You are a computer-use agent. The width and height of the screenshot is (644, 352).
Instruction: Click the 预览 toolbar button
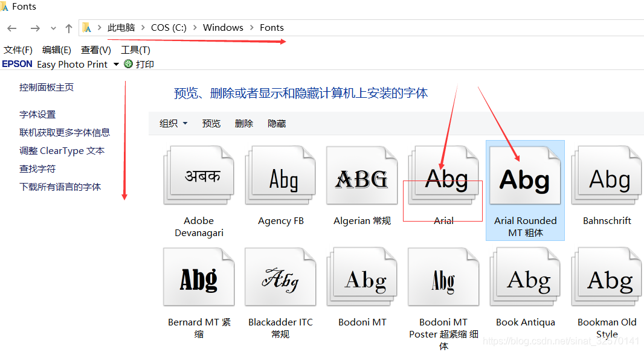tap(211, 124)
